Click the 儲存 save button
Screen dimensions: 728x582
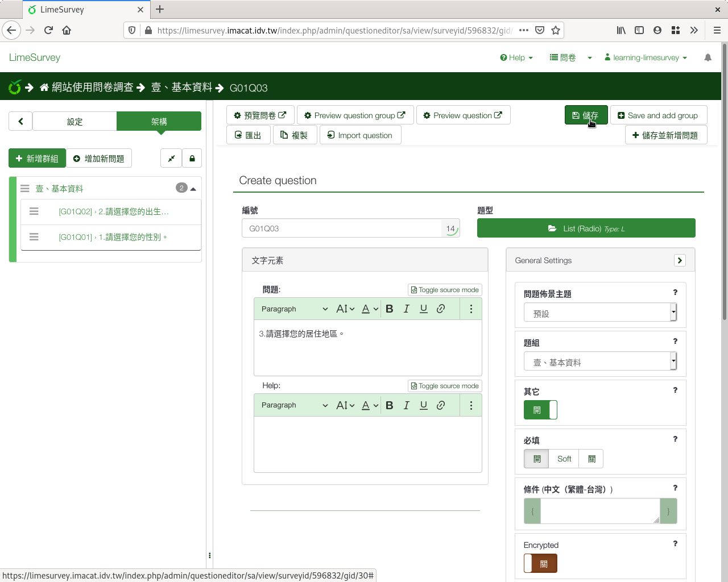pyautogui.click(x=586, y=115)
